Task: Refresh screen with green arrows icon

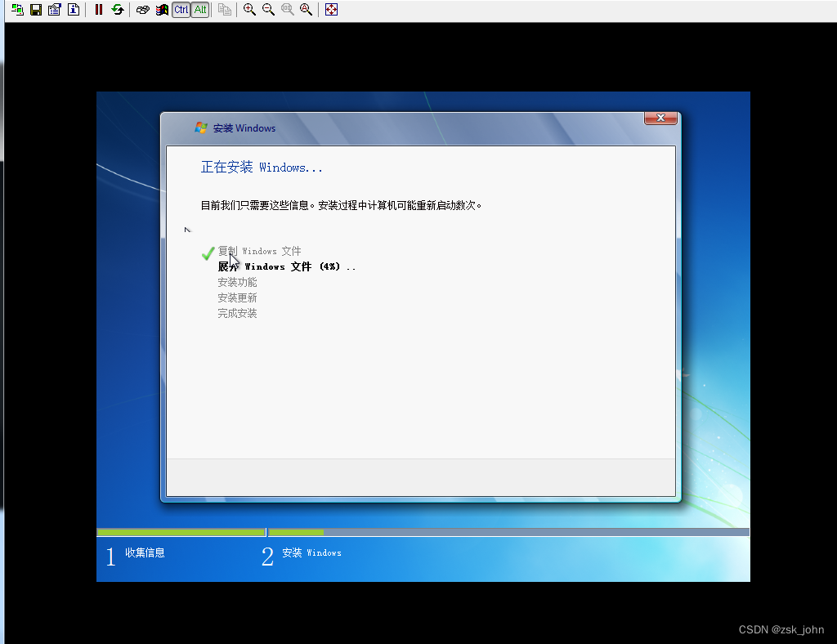Action: point(118,10)
